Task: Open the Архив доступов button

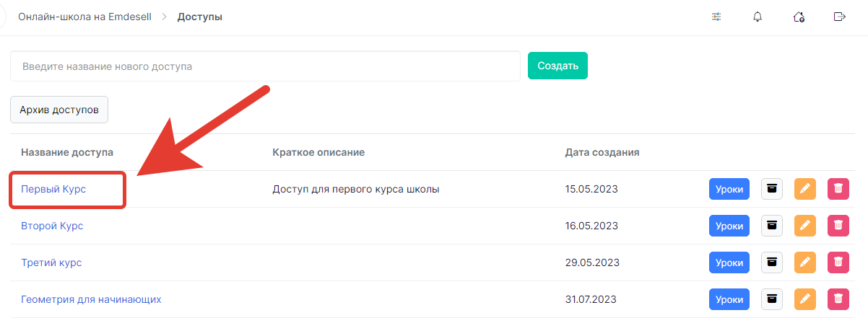Action: coord(59,110)
